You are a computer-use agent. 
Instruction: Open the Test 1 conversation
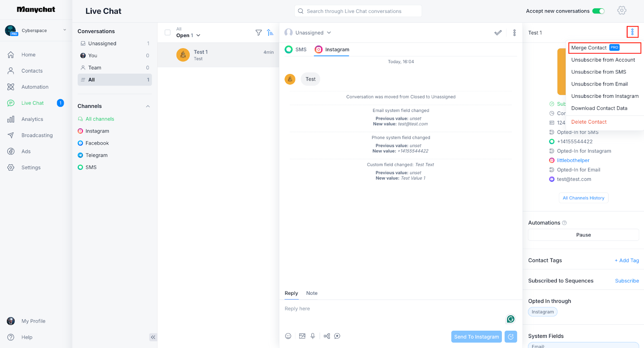click(218, 55)
